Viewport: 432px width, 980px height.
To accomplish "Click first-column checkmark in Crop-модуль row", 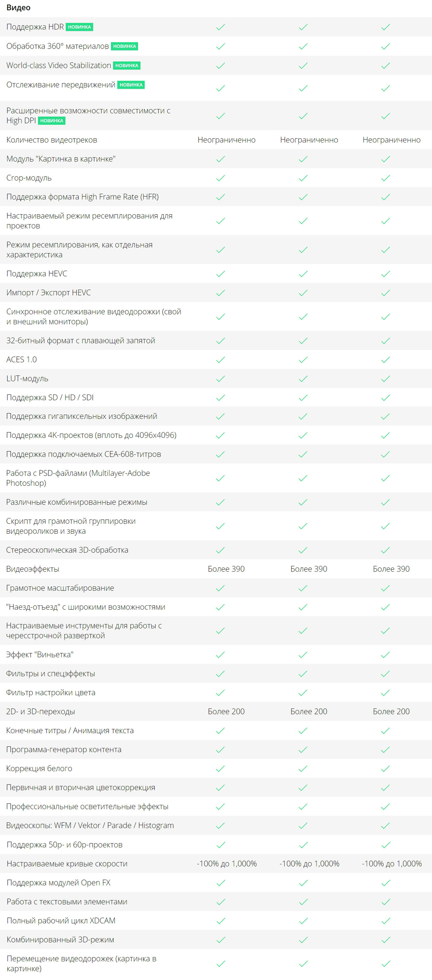I will [220, 178].
